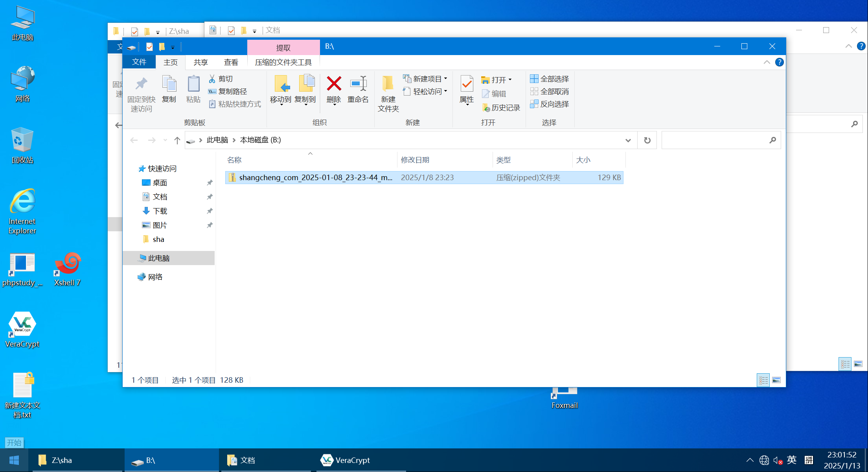Click Select All (全部选择) button

[x=550, y=79]
